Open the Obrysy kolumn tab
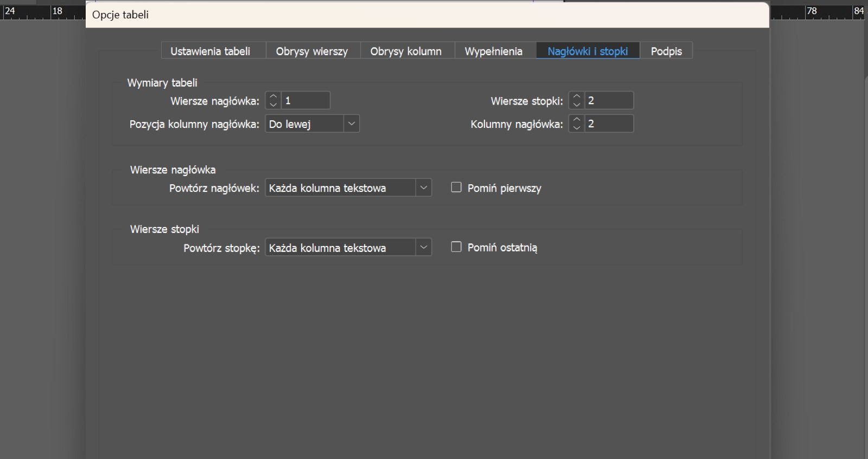 click(x=406, y=51)
